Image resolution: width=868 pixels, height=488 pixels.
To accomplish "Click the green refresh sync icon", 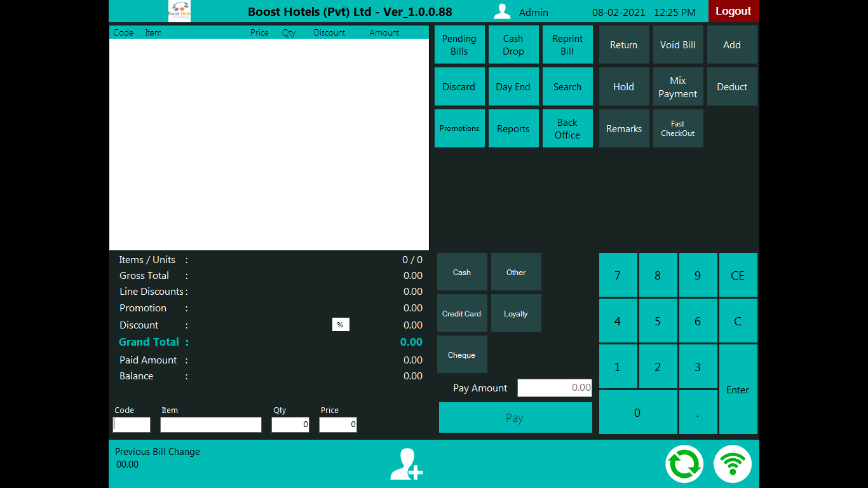I will coord(684,464).
